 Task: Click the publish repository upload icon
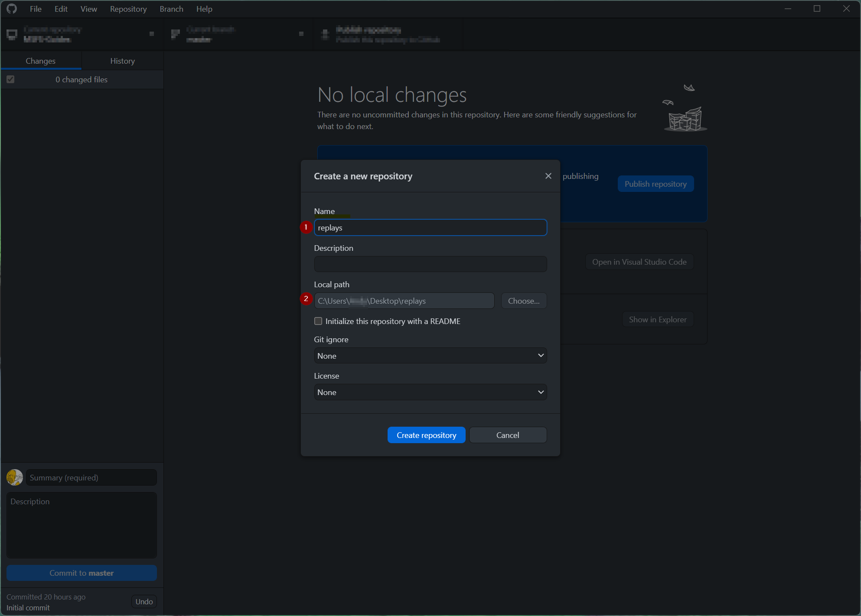325,34
